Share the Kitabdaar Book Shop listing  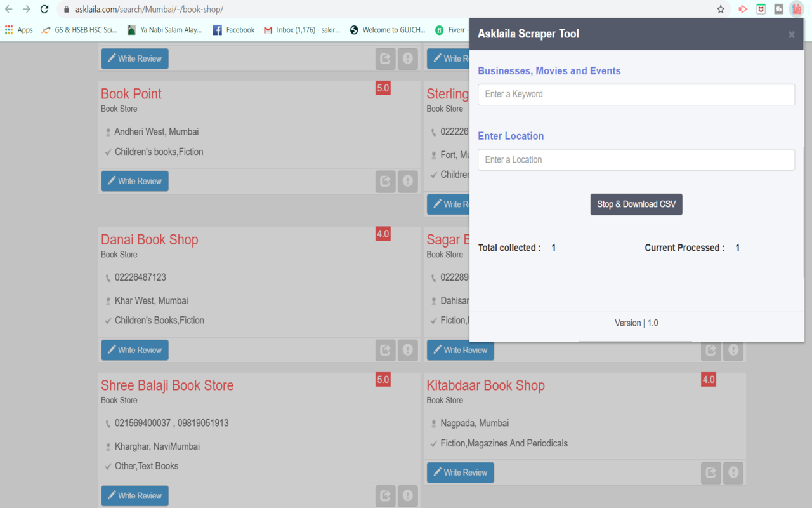click(711, 472)
